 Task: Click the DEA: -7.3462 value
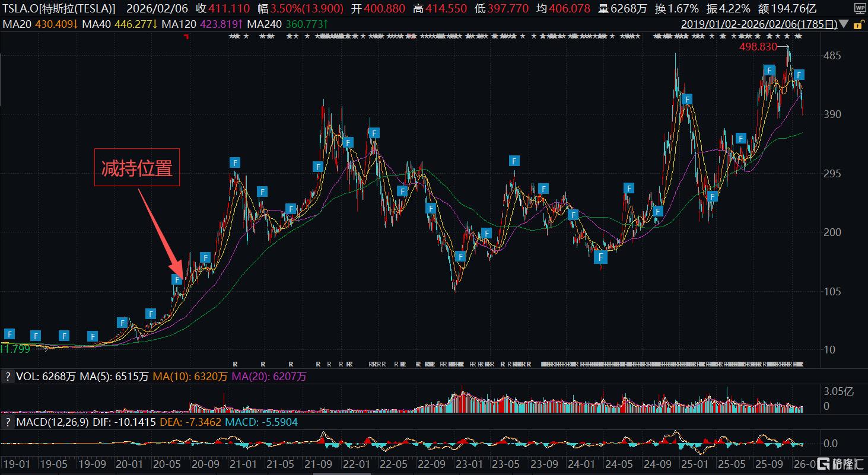(x=190, y=422)
